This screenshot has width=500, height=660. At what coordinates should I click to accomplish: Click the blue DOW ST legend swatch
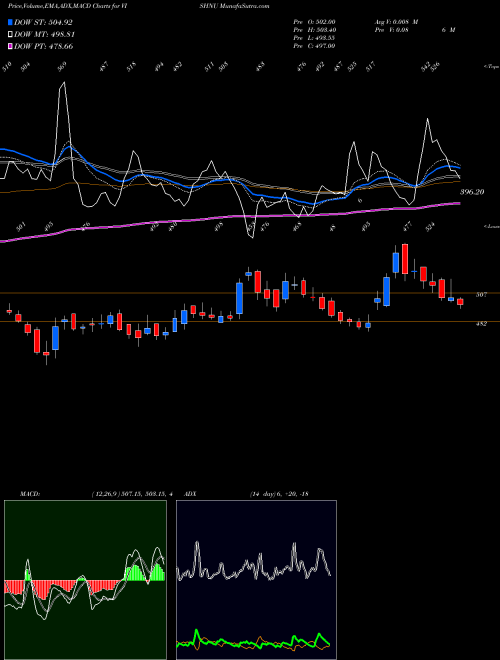[x=10, y=22]
